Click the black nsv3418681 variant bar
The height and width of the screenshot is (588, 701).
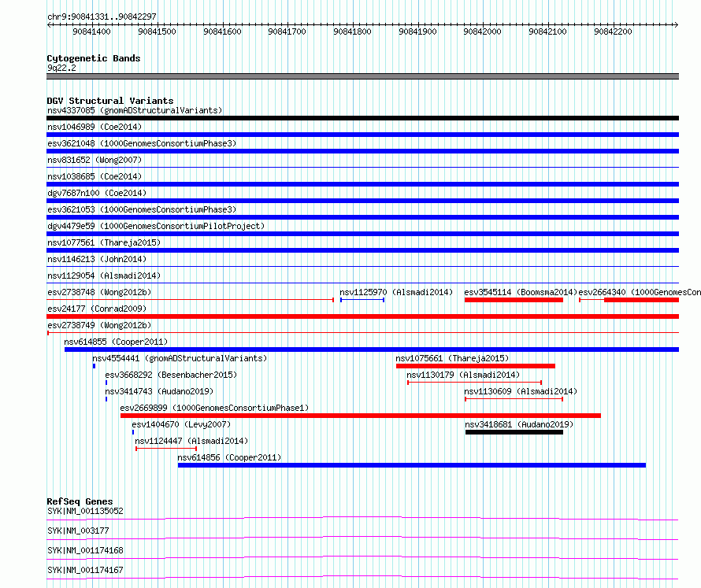514,432
